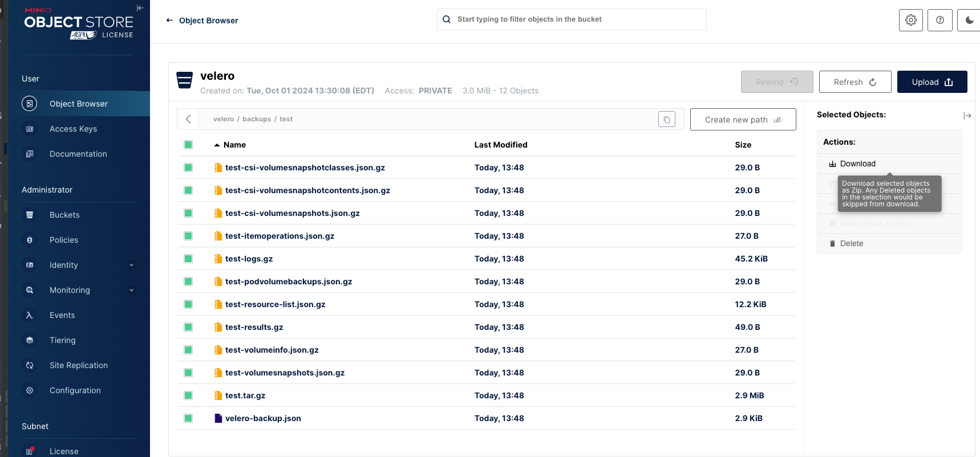The image size is (980, 457).
Task: Click the Access Keys sidebar icon
Action: coord(30,129)
